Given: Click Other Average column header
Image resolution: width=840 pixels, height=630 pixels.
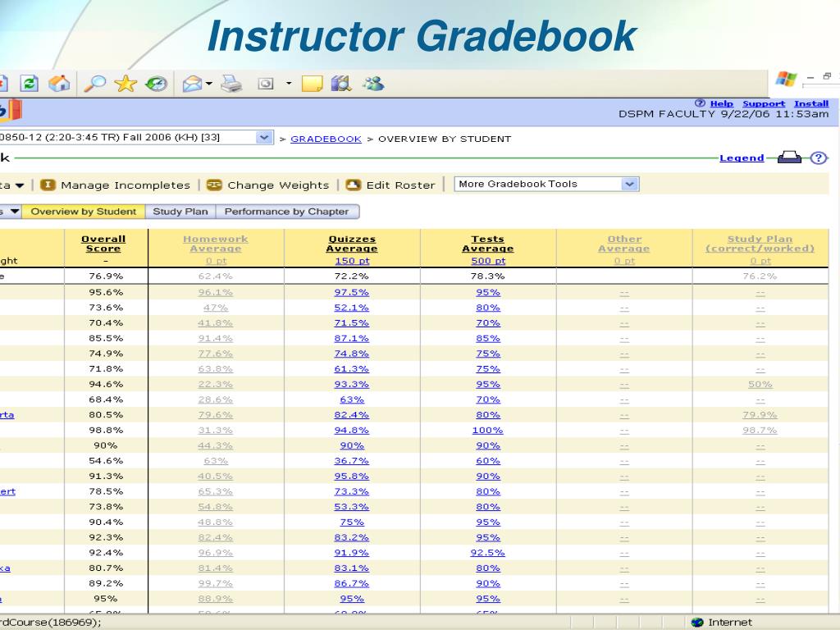Looking at the screenshot, I should 624,244.
